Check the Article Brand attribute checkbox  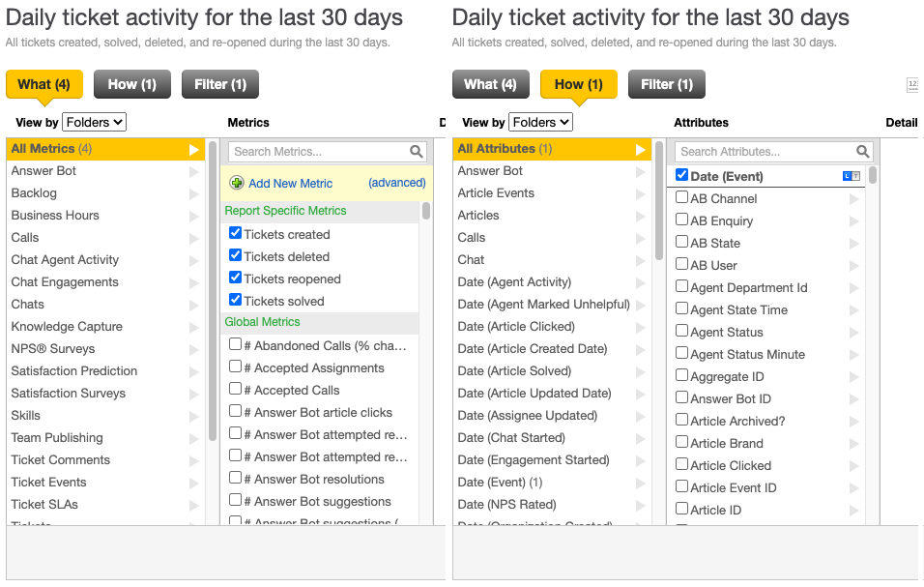click(681, 443)
